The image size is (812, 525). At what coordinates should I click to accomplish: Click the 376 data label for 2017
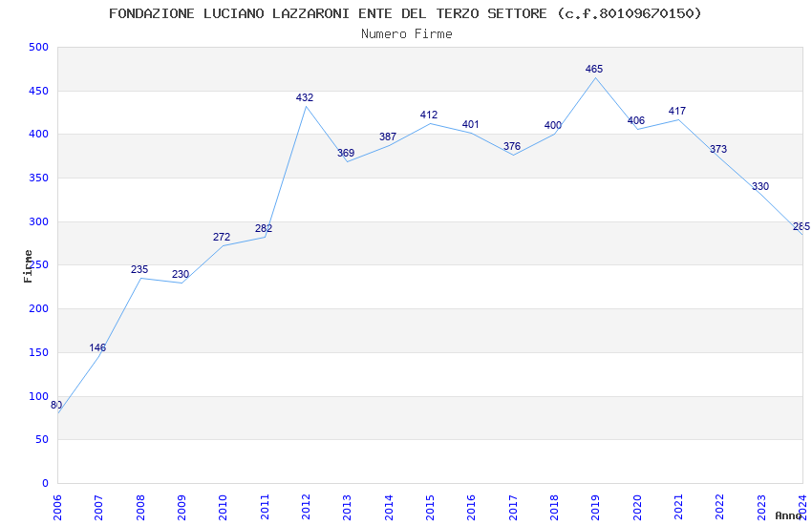pos(512,146)
